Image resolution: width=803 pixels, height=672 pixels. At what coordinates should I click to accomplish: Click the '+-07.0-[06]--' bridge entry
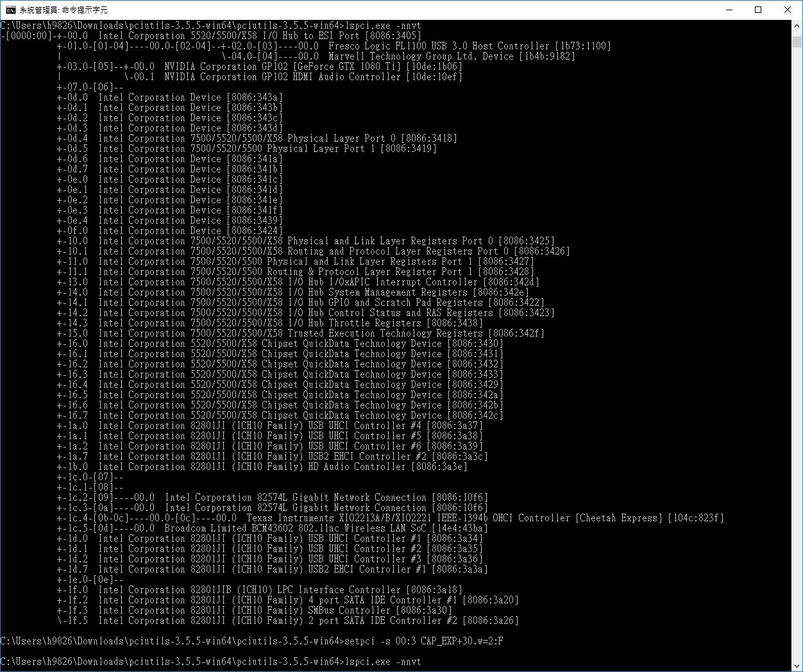click(90, 87)
